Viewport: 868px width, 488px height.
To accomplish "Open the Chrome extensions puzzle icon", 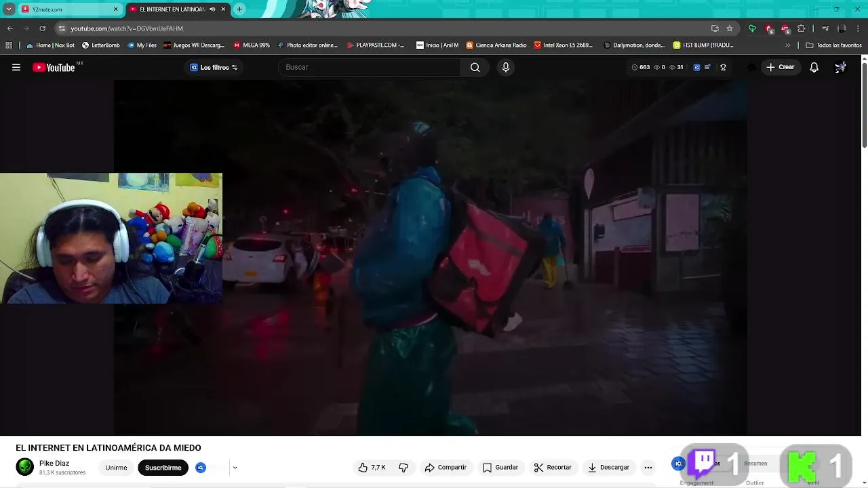I will coord(802,28).
